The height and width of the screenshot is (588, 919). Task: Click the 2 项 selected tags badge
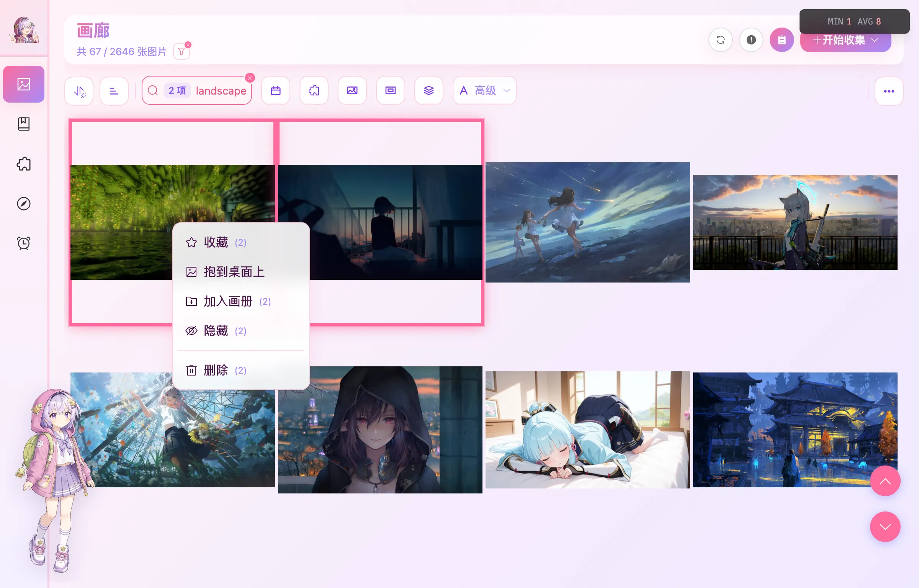point(177,91)
